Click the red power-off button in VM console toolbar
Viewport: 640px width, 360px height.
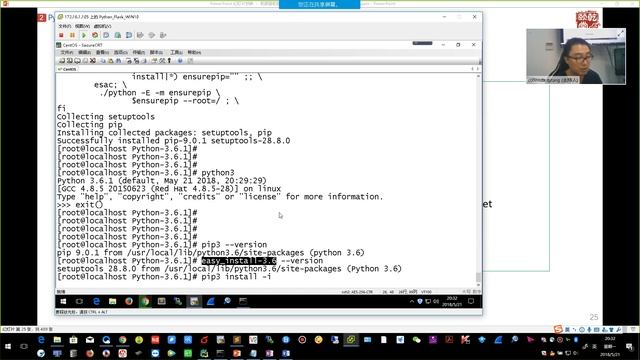[x=62, y=36]
